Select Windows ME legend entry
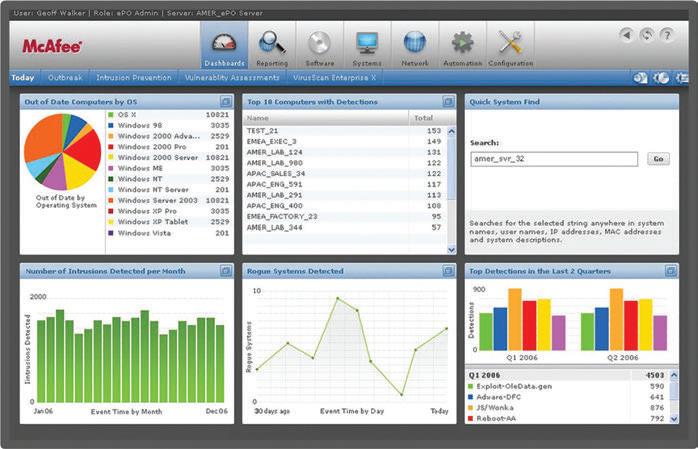The width and height of the screenshot is (698, 449). (x=169, y=168)
